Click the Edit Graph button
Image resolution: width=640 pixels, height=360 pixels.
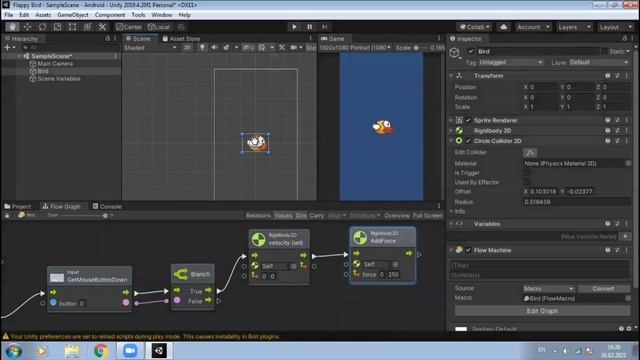[542, 311]
